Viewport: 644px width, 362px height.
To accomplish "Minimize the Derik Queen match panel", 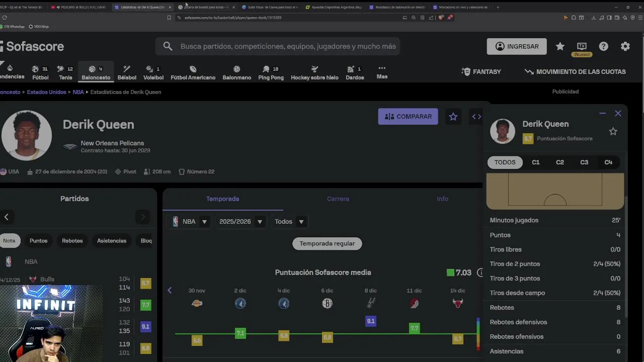I will 602,114.
